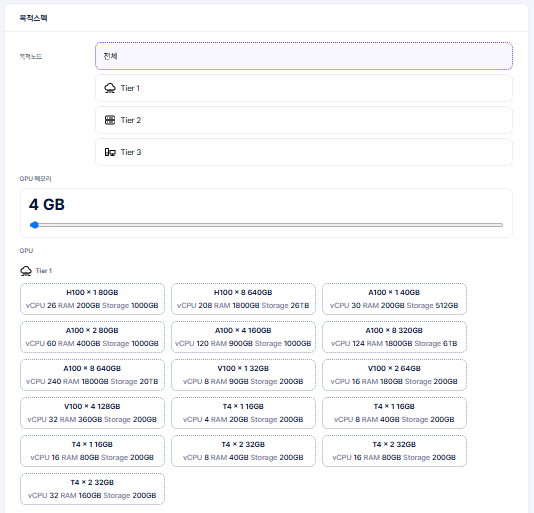Screen dimensions: 534x513
Task: Select the 전체 node option
Action: tap(304, 56)
